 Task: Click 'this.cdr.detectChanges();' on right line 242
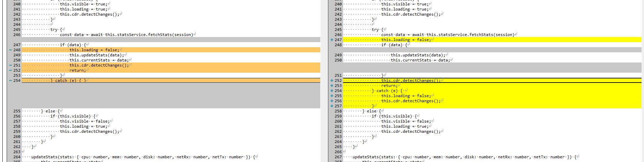pyautogui.click(x=411, y=14)
